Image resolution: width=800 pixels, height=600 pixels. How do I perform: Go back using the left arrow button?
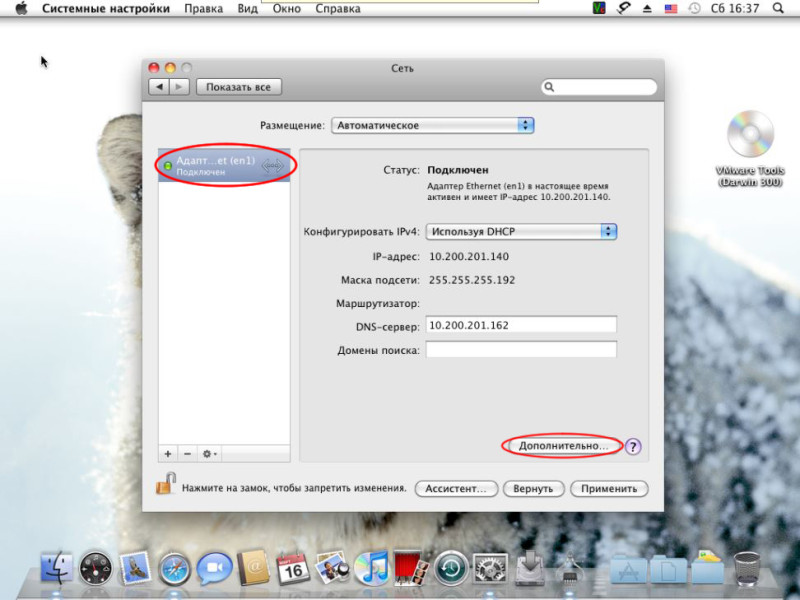coord(159,87)
